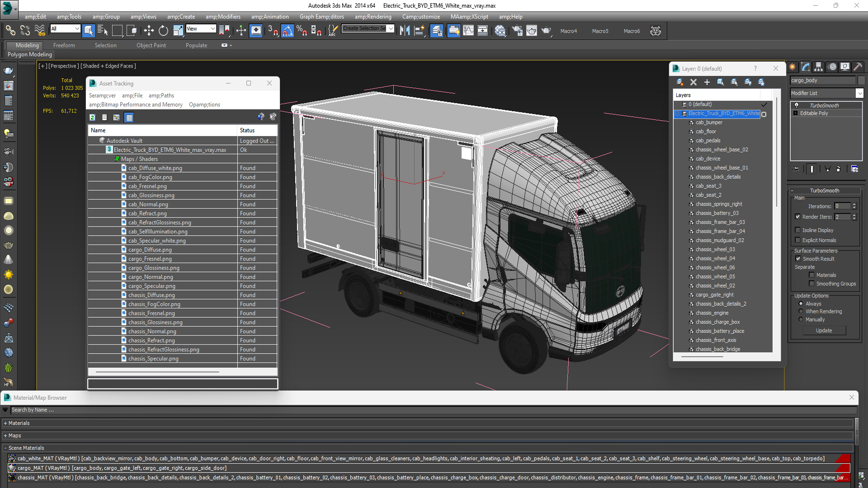Image resolution: width=868 pixels, height=488 pixels.
Task: Open the Curve Editor icon
Action: tap(468, 30)
